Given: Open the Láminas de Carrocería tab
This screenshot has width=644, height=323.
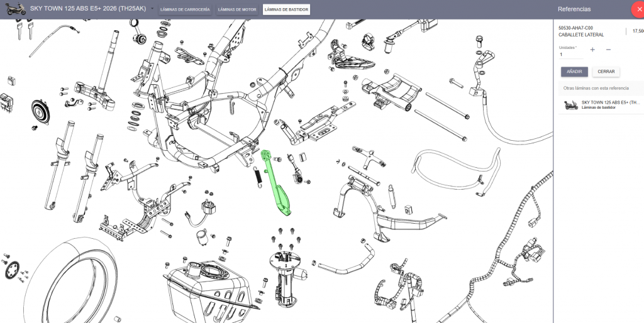Looking at the screenshot, I should point(185,9).
